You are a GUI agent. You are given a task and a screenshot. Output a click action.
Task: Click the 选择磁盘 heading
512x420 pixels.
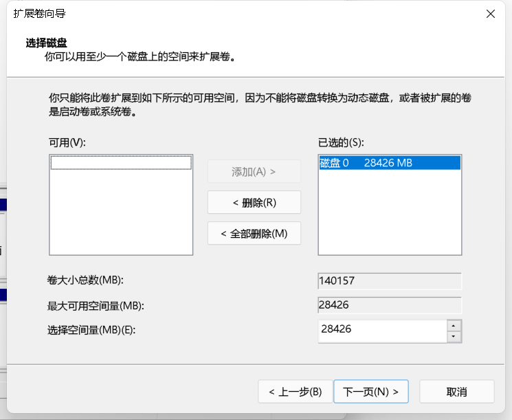pyautogui.click(x=46, y=43)
